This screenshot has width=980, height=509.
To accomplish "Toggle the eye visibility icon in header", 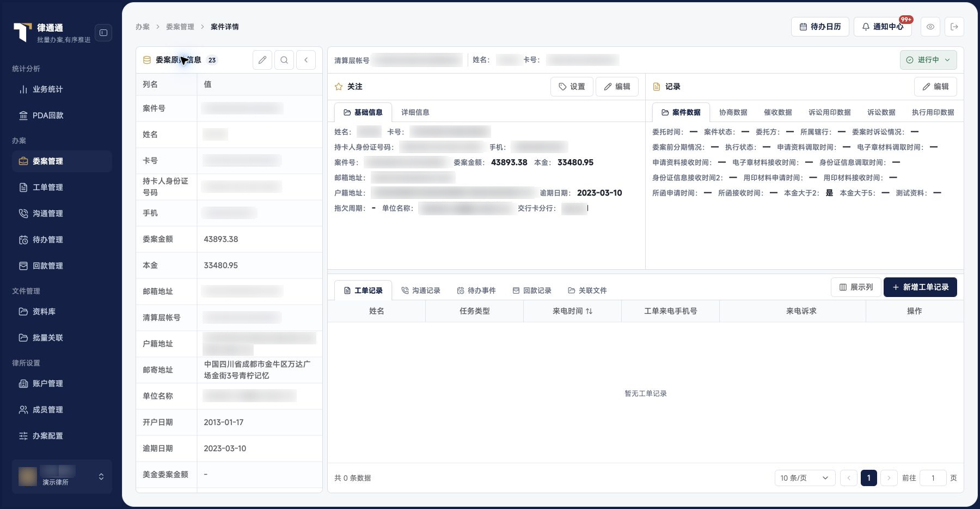I will coord(930,27).
